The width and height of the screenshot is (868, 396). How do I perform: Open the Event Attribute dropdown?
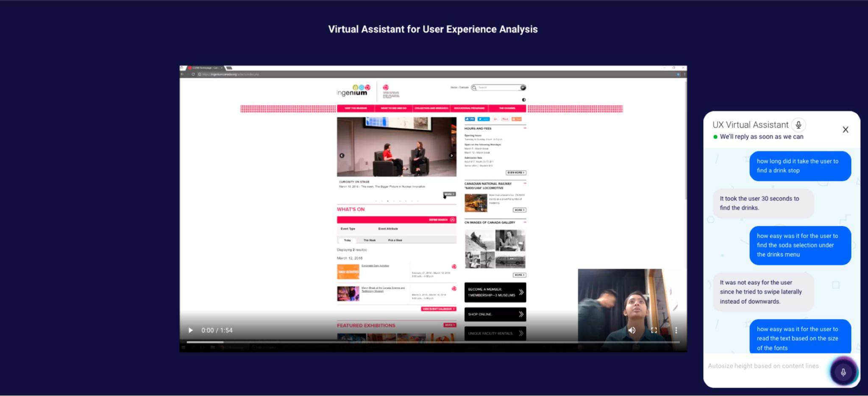point(388,229)
